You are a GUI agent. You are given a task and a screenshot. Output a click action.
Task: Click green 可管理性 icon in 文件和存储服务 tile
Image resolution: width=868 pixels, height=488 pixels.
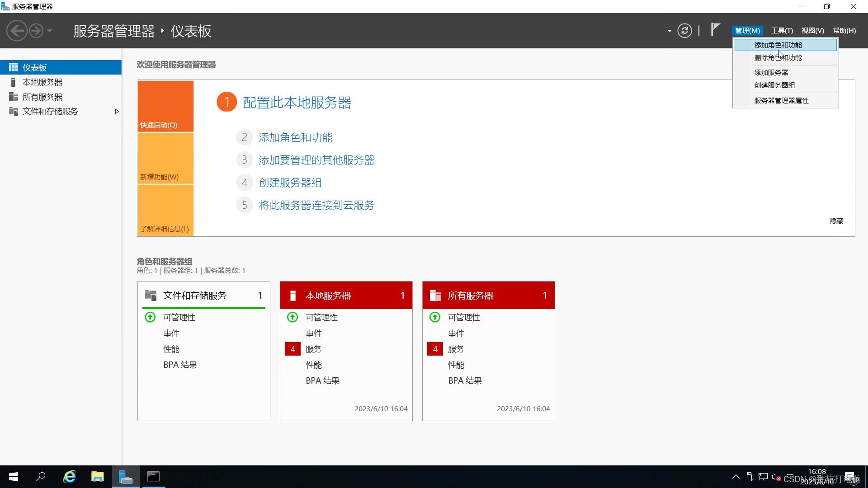[150, 317]
